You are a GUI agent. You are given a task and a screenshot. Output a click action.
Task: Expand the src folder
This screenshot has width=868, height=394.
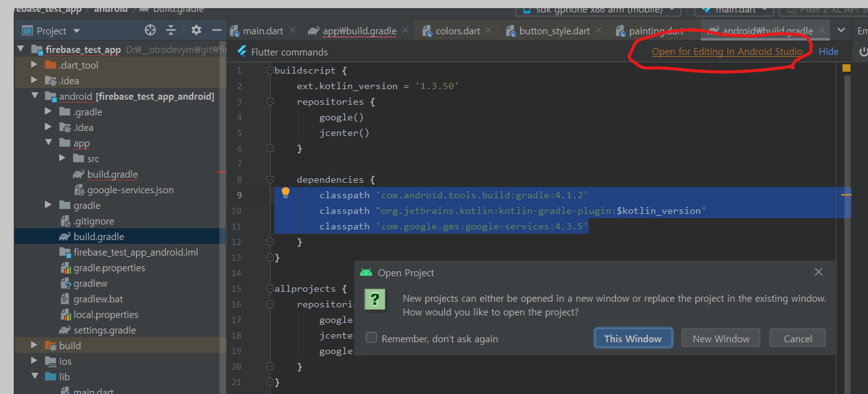tap(62, 158)
